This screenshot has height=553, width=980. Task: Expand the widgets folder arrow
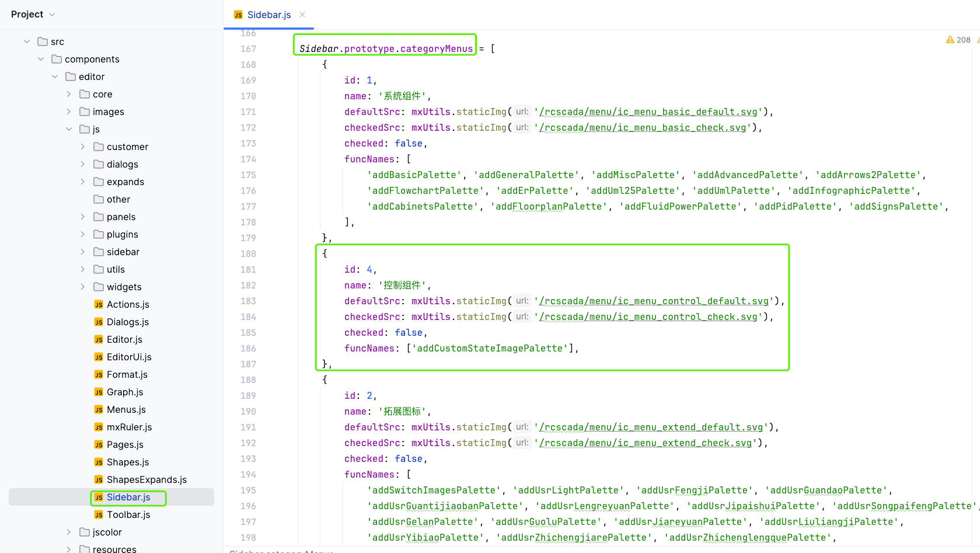click(83, 287)
